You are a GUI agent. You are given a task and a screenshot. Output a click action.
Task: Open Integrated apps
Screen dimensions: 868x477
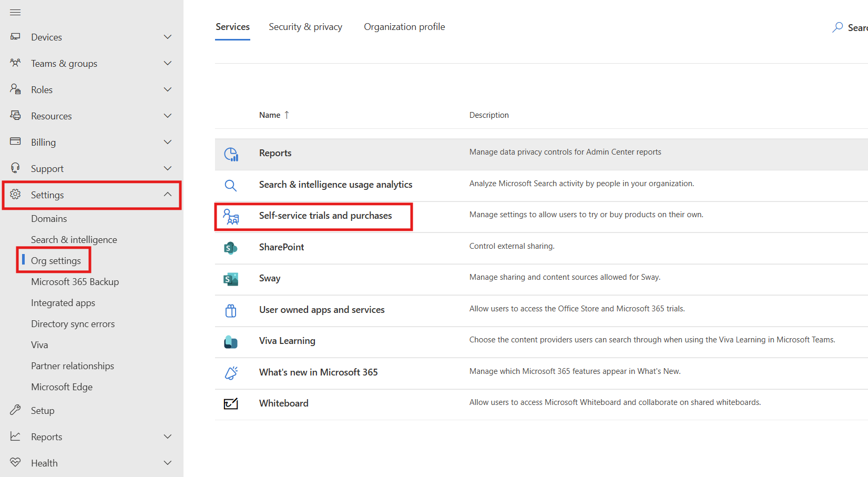[63, 303]
